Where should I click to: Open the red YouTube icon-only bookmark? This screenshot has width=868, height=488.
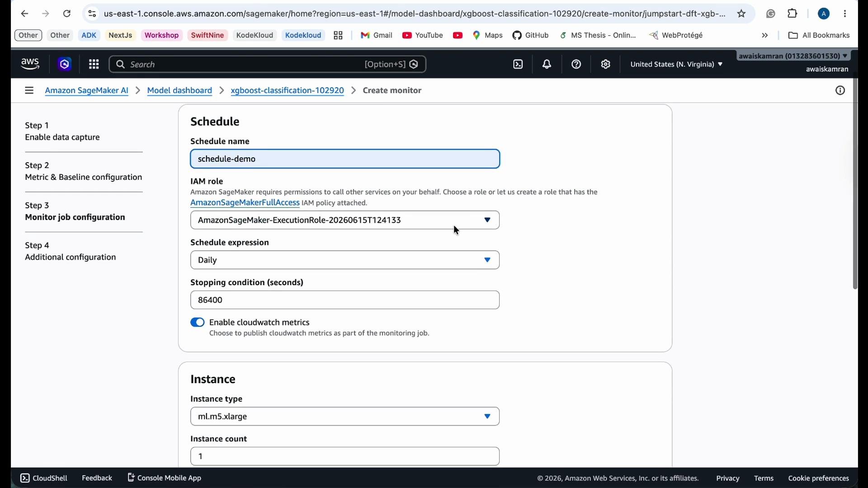click(458, 36)
